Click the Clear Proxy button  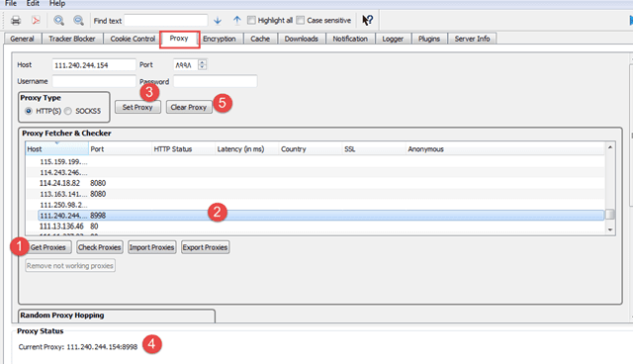click(x=189, y=108)
